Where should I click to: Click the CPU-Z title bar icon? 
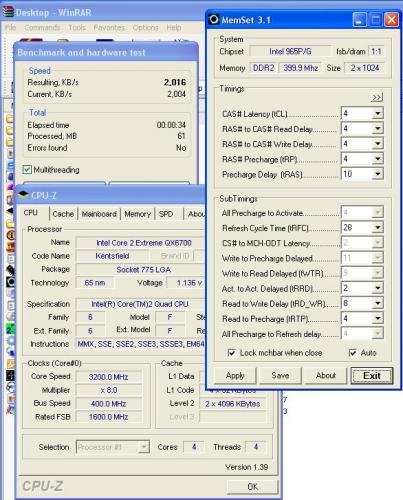(x=23, y=194)
